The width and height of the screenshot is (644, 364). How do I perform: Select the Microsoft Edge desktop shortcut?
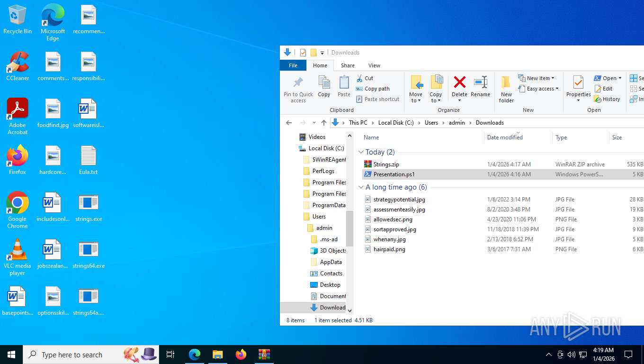[53, 22]
